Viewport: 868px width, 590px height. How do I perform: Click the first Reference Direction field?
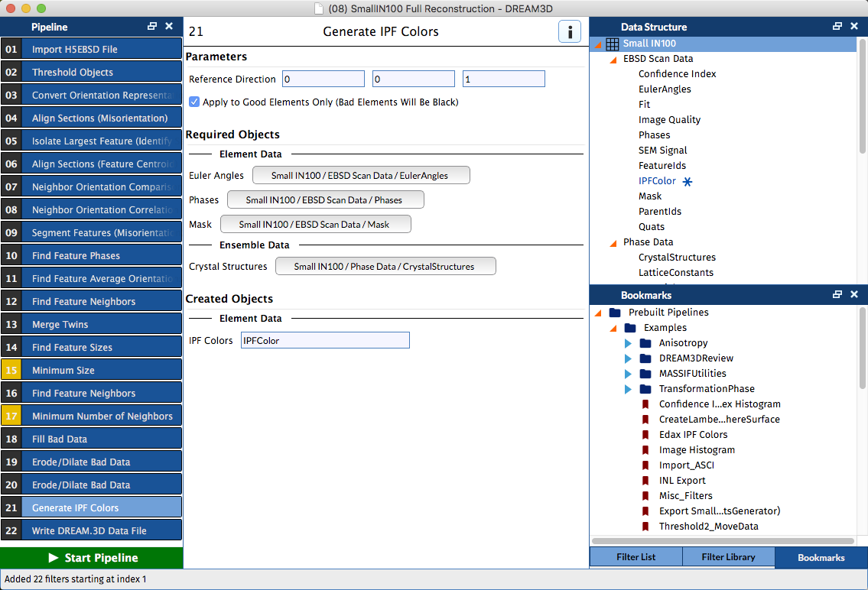pyautogui.click(x=323, y=79)
